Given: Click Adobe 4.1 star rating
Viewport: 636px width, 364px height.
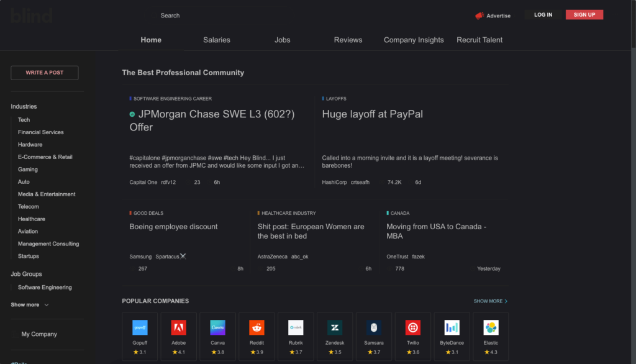Looking at the screenshot, I should [x=178, y=352].
